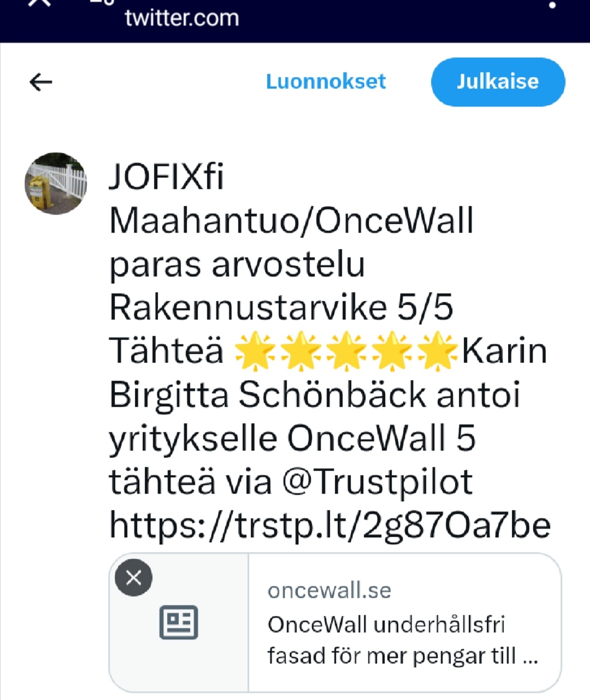Open the JOFIXfi profile avatar
The height and width of the screenshot is (700, 590).
click(x=56, y=183)
